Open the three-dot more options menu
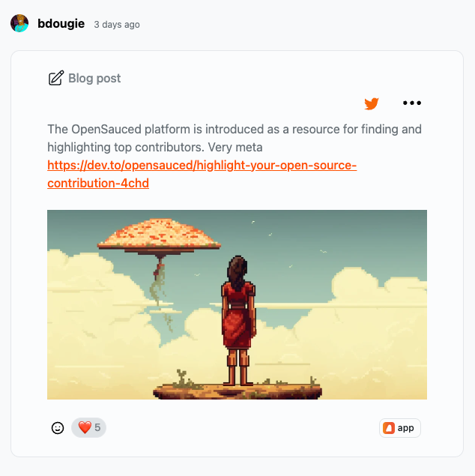Viewport: 475px width, 476px height. click(412, 103)
